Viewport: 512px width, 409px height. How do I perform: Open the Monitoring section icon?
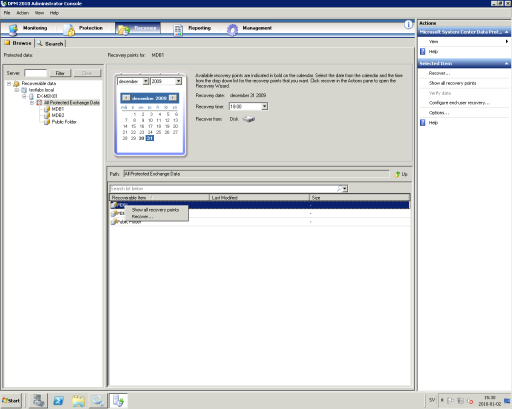pyautogui.click(x=13, y=29)
